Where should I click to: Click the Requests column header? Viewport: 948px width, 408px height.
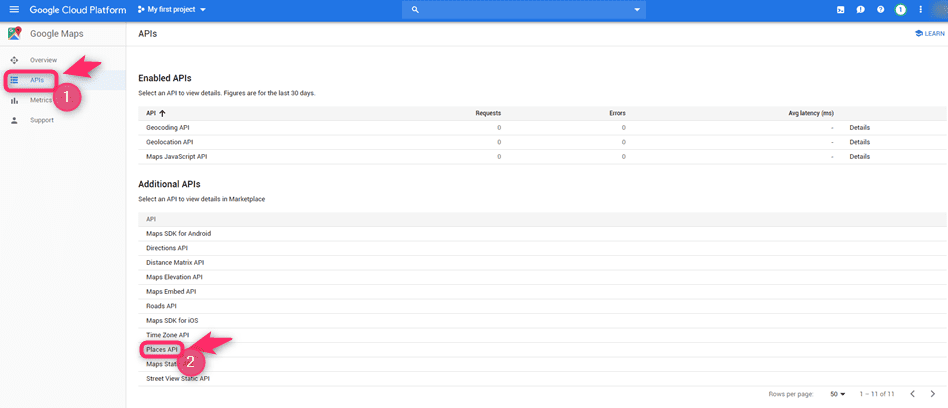point(488,113)
